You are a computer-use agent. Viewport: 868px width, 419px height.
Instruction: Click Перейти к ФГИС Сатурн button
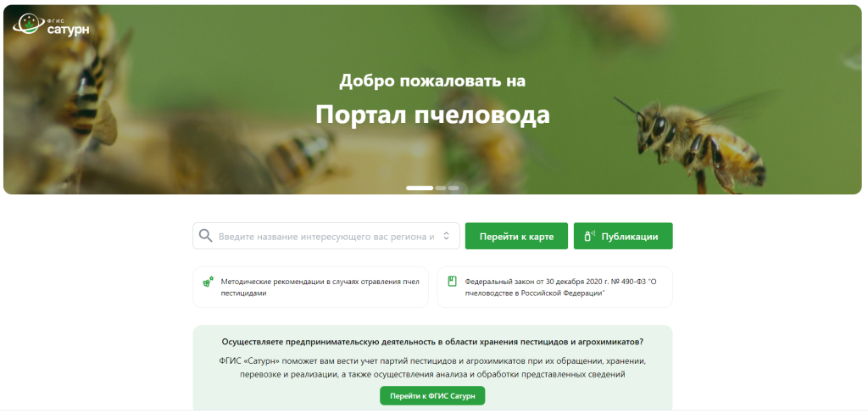tap(432, 396)
